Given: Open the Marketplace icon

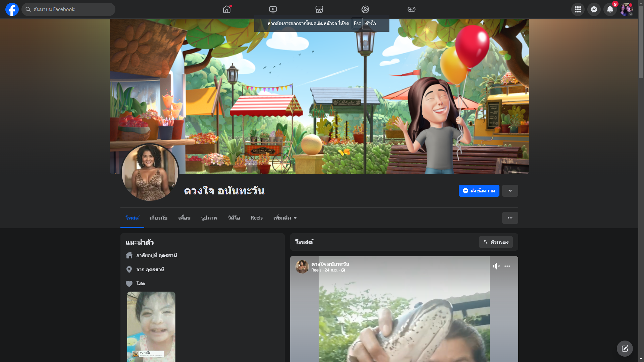Looking at the screenshot, I should [319, 9].
